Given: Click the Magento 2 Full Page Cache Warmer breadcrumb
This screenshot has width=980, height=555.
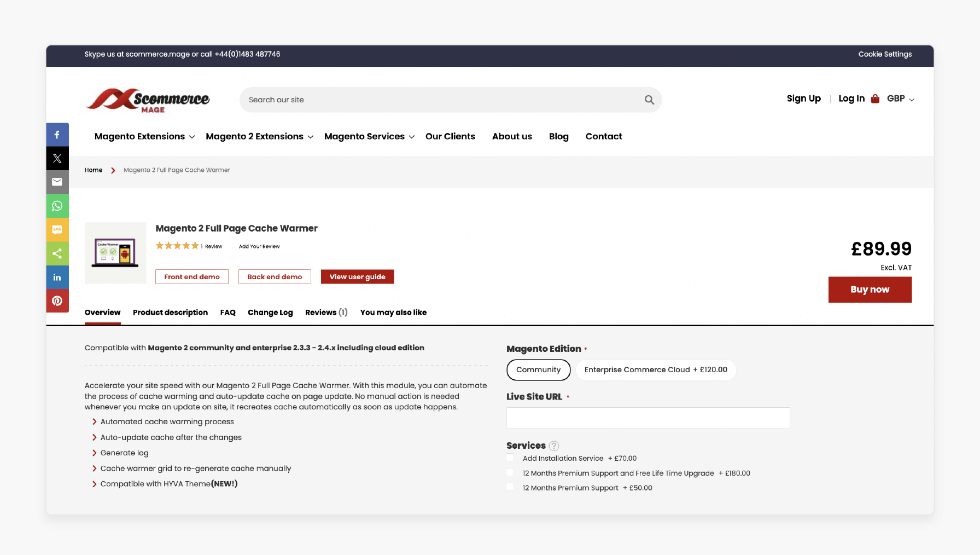Looking at the screenshot, I should coord(177,170).
